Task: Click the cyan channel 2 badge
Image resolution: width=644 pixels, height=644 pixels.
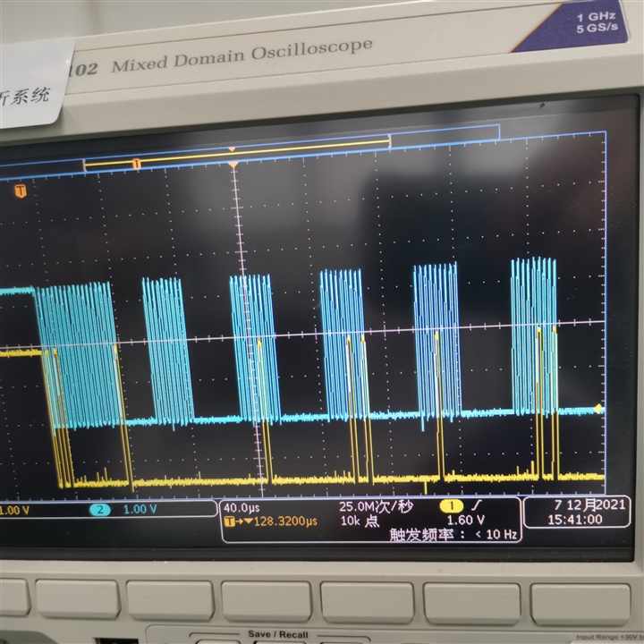Action: pos(100,510)
